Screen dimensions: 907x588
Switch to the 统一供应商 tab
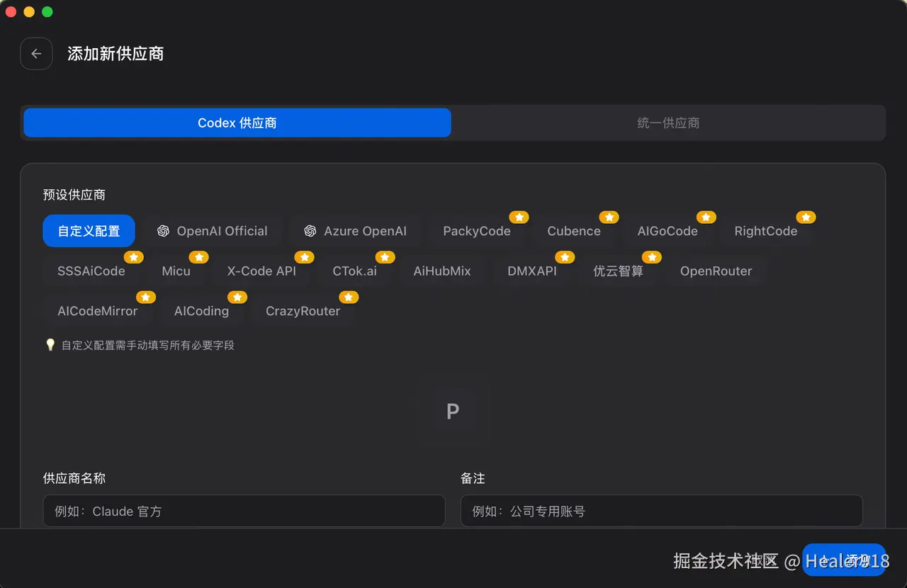pos(668,123)
